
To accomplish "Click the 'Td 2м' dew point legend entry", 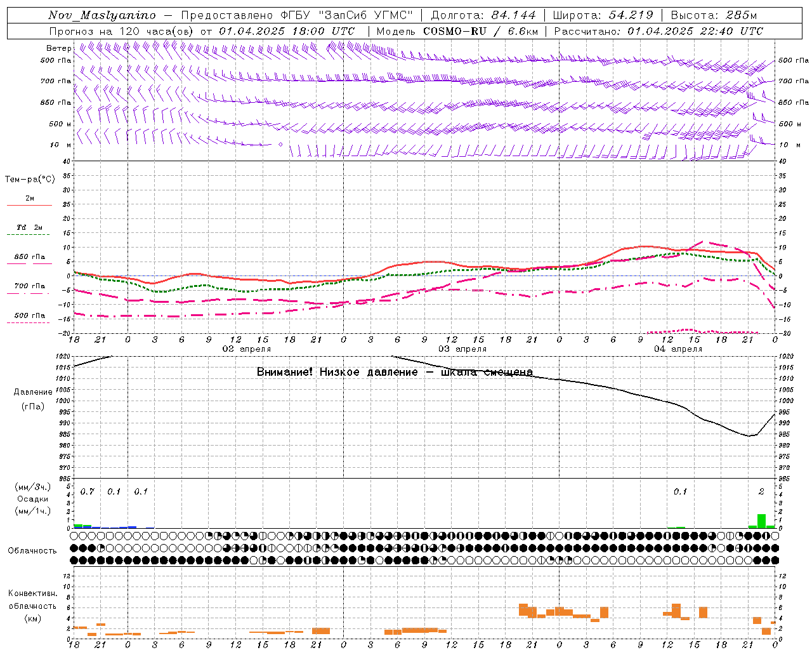I will (29, 227).
